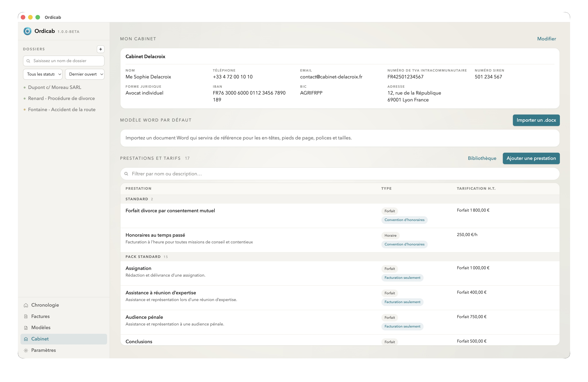Go to Factures section
The image size is (588, 382).
[64, 316]
